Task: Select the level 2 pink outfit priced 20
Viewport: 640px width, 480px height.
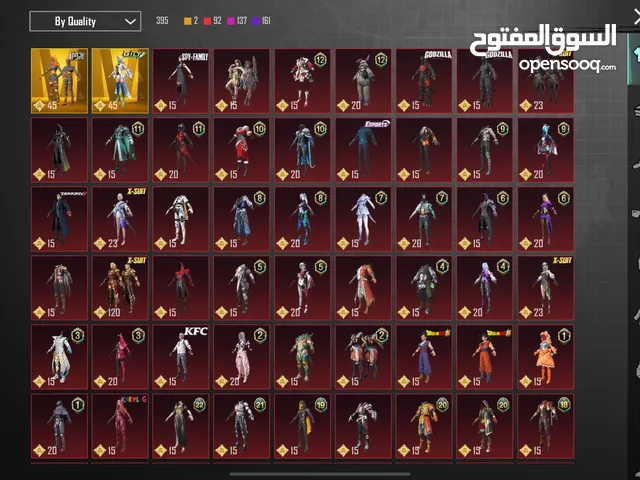Action: (x=242, y=357)
